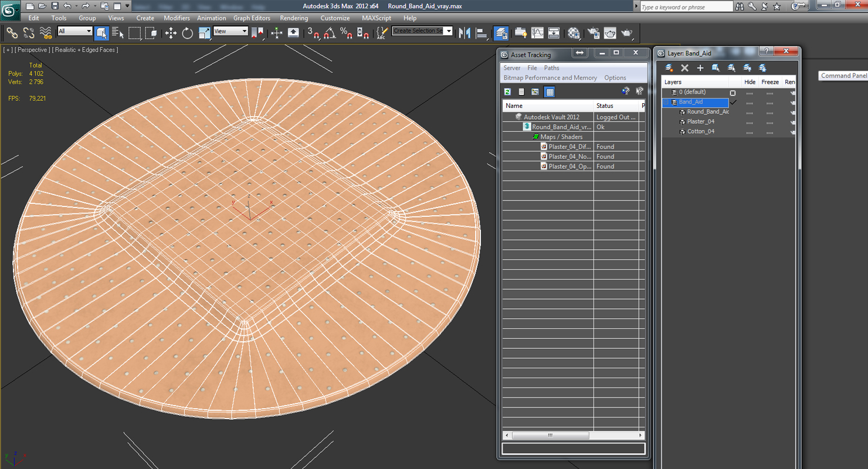Toggle Spinner Snap on main toolbar
The image size is (868, 469).
click(x=362, y=33)
